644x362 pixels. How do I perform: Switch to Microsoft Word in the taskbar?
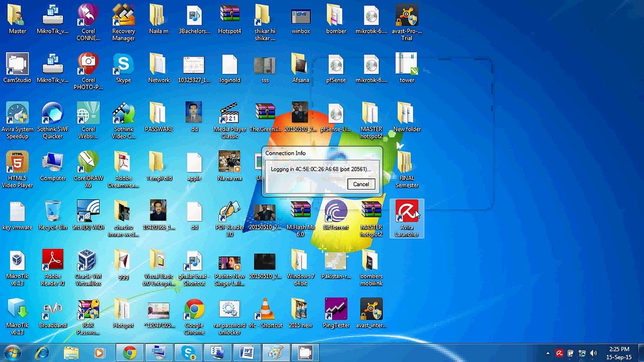click(x=247, y=353)
